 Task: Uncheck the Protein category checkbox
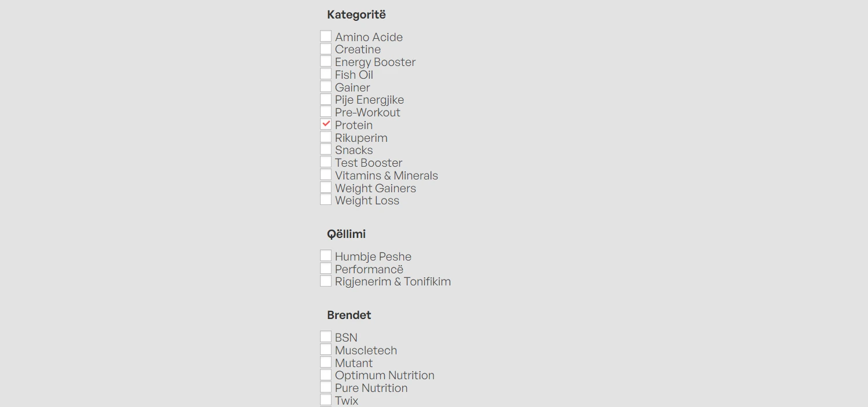pos(326,124)
